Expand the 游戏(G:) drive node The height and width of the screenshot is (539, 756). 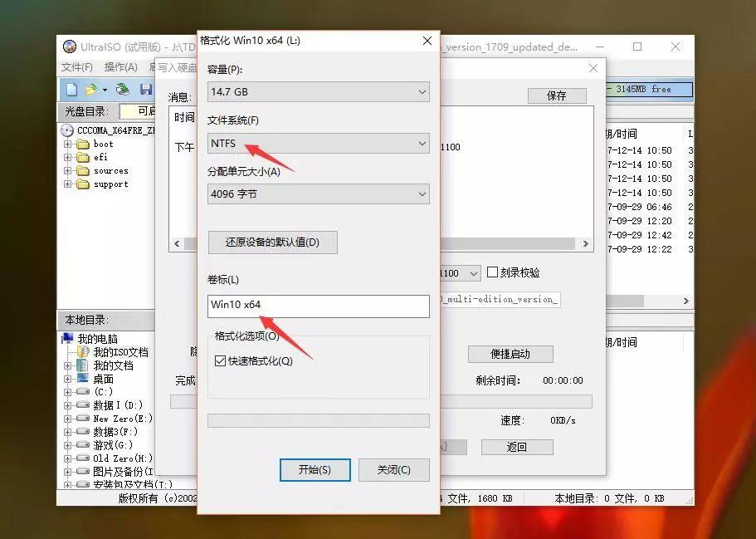(x=67, y=445)
